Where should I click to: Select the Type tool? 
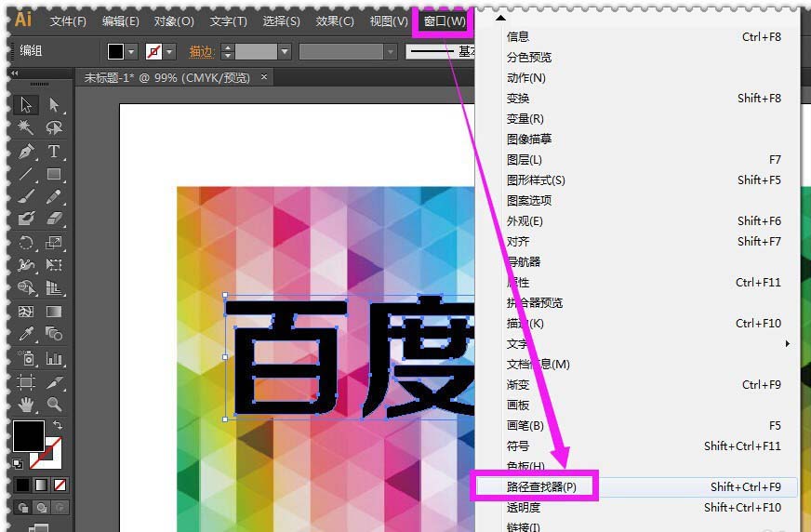pos(54,151)
